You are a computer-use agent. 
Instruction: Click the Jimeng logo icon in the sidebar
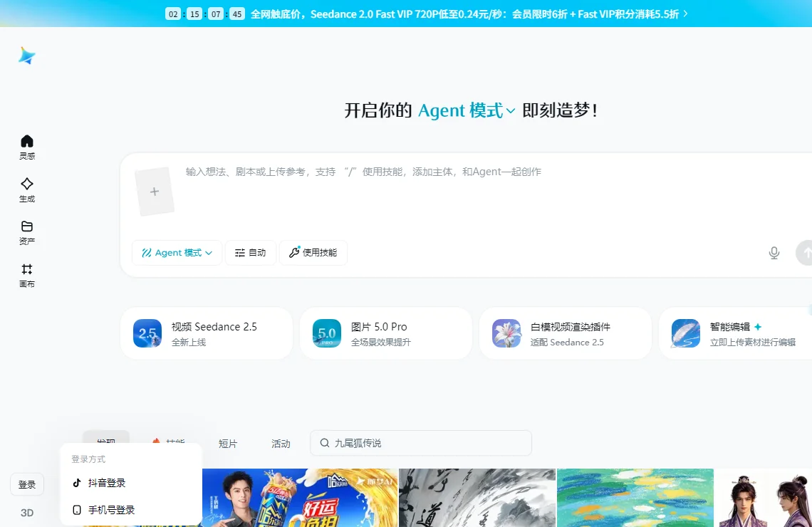27,56
